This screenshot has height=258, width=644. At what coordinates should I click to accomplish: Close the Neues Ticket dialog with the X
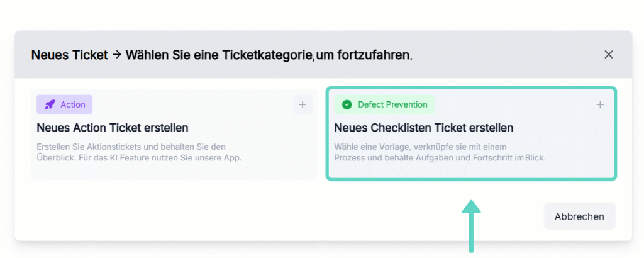point(608,54)
